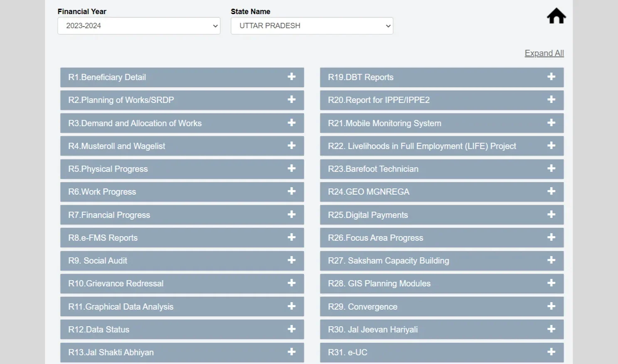The width and height of the screenshot is (618, 364).
Task: Click plus icon beside R7.Financial Progress
Action: point(292,215)
